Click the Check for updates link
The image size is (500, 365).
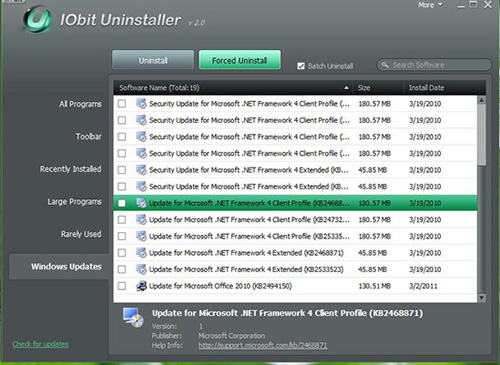pos(40,344)
